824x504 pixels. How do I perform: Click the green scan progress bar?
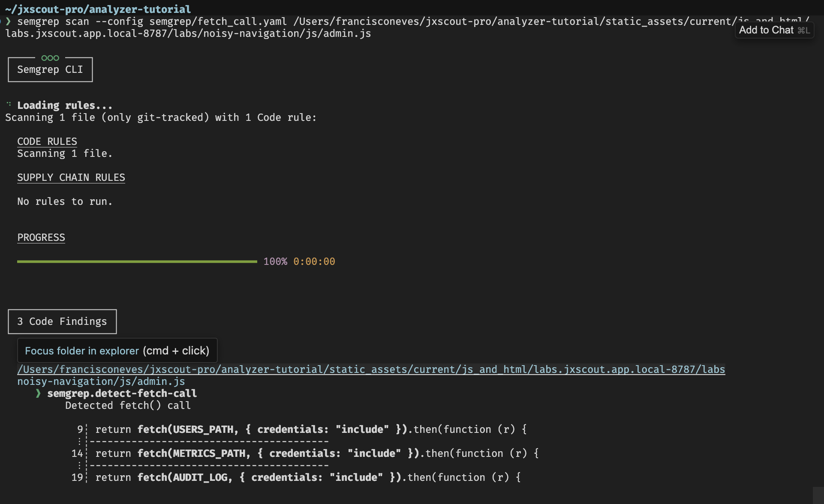click(137, 261)
